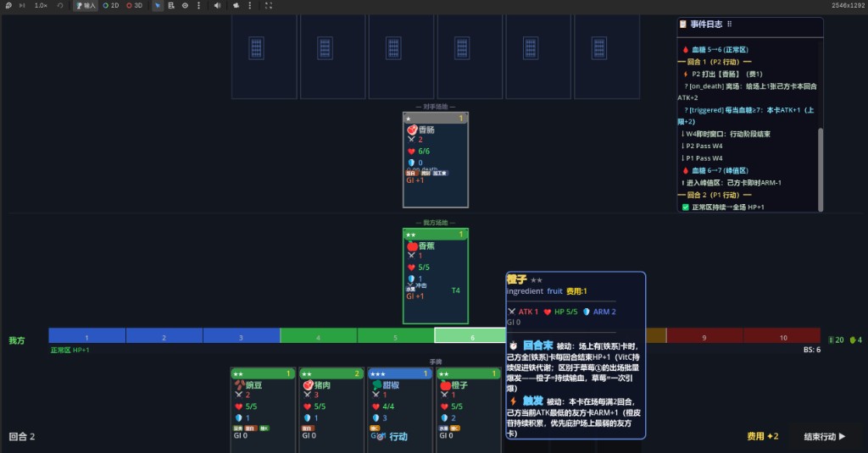The height and width of the screenshot is (453, 868).
Task: Click the BS: 6 value
Action: pos(812,350)
